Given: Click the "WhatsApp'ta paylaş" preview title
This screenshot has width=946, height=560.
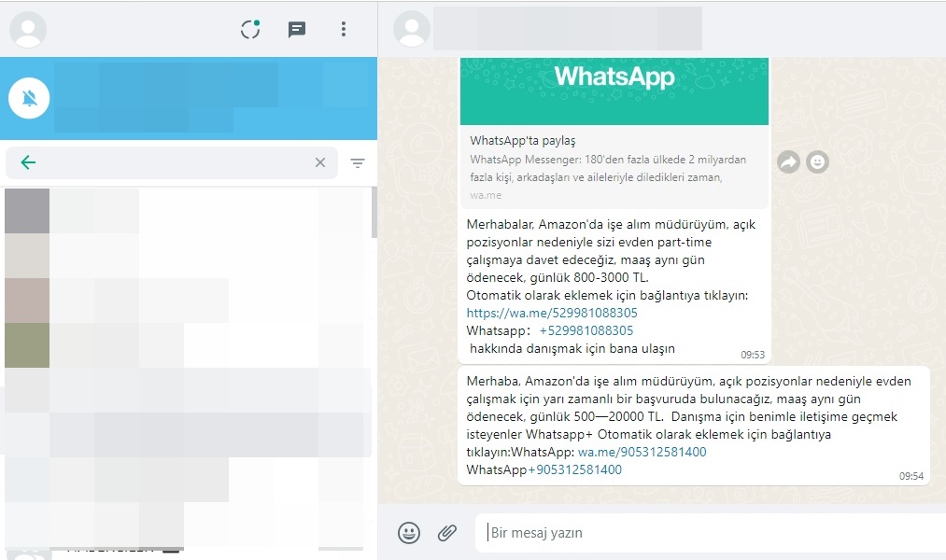Looking at the screenshot, I should click(522, 140).
